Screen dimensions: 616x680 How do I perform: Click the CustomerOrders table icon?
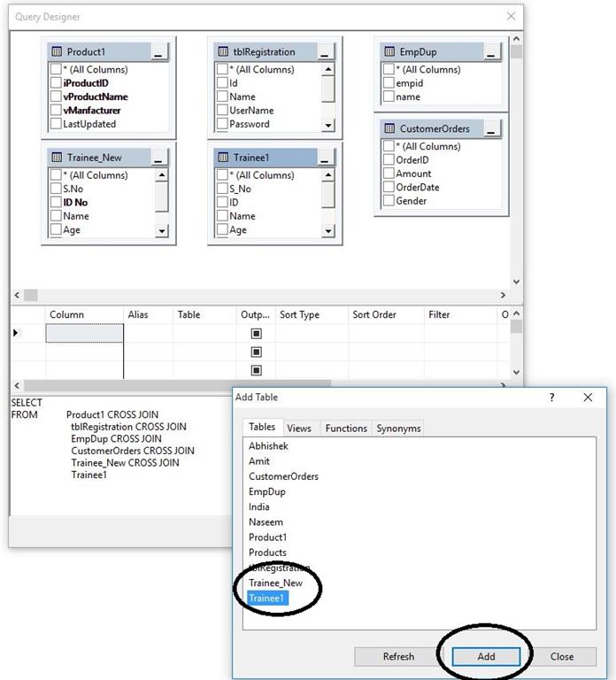389,128
